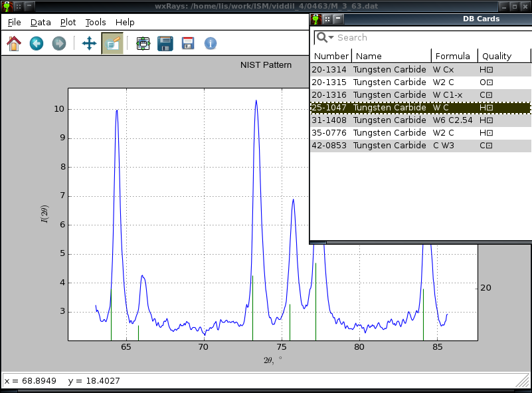Click the Forward arrow toolbar icon
The width and height of the screenshot is (532, 393).
(x=58, y=44)
